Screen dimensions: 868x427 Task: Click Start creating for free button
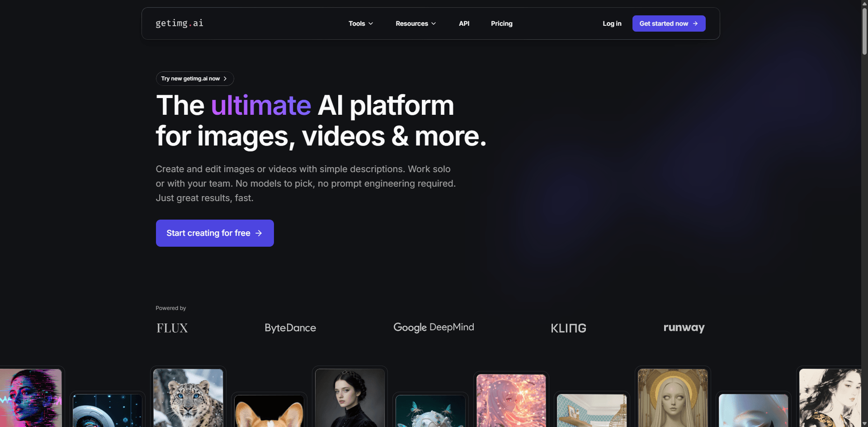tap(215, 233)
